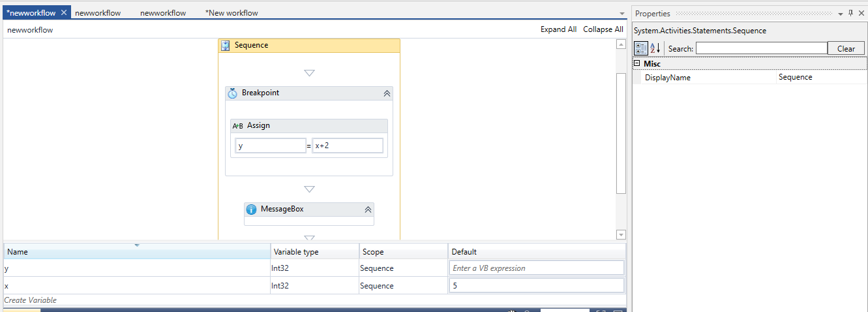Collapse the MessageBox activity

coord(368,210)
